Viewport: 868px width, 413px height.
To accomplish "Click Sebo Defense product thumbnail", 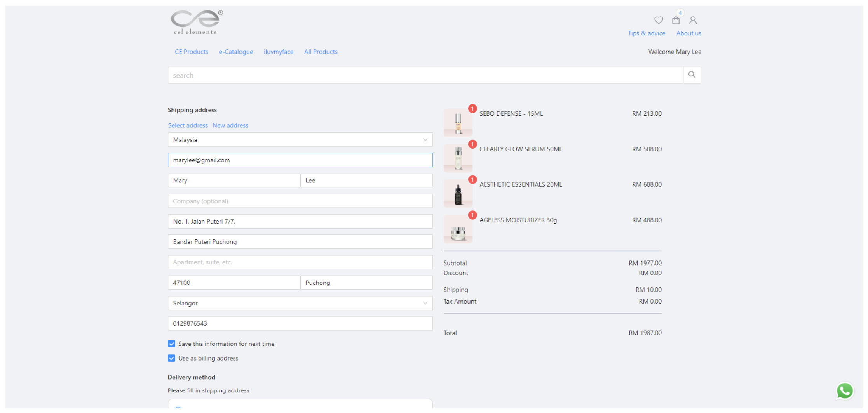I will pos(458,123).
